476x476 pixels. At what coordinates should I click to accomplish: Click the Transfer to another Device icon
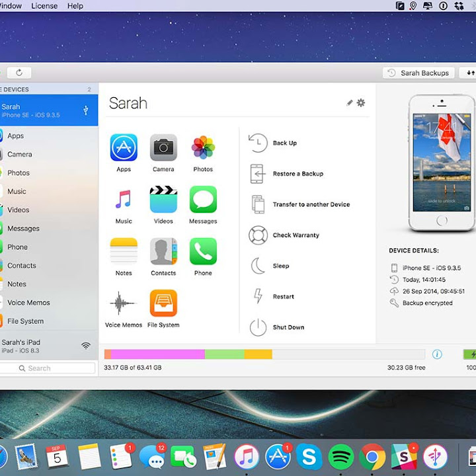(258, 204)
